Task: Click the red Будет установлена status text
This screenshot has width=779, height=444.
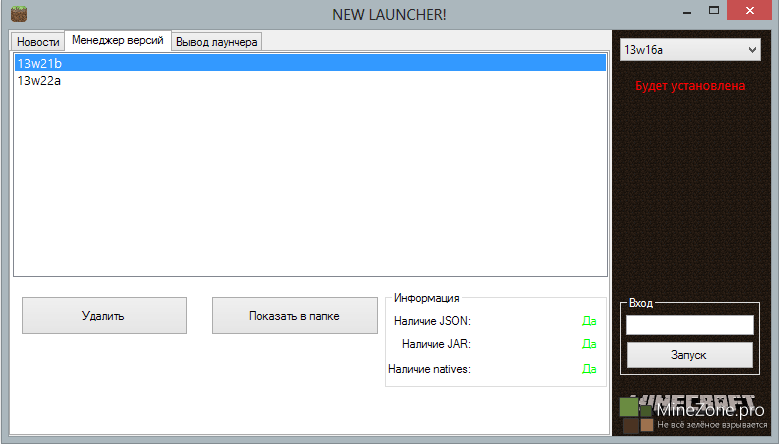Action: pyautogui.click(x=690, y=86)
